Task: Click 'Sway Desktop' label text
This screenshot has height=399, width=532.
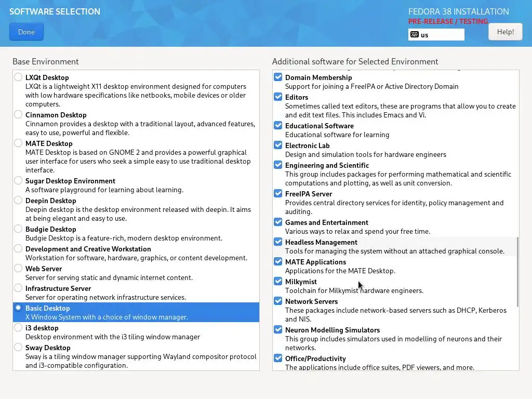Action: tap(48, 348)
